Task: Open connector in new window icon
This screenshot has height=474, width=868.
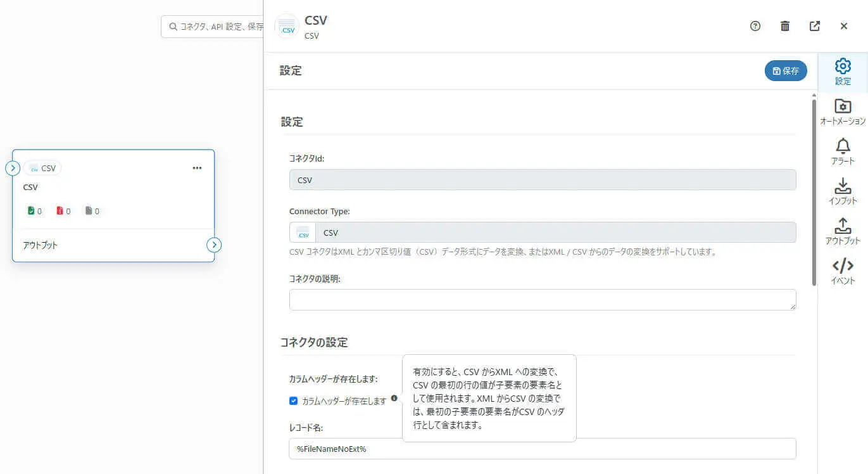Action: click(815, 26)
